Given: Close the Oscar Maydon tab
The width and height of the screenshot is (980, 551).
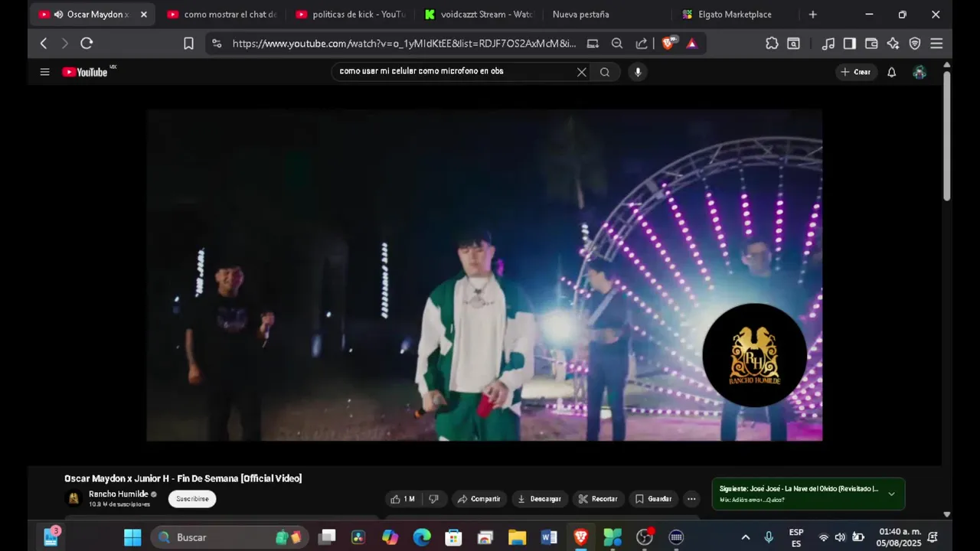Looking at the screenshot, I should [x=143, y=15].
